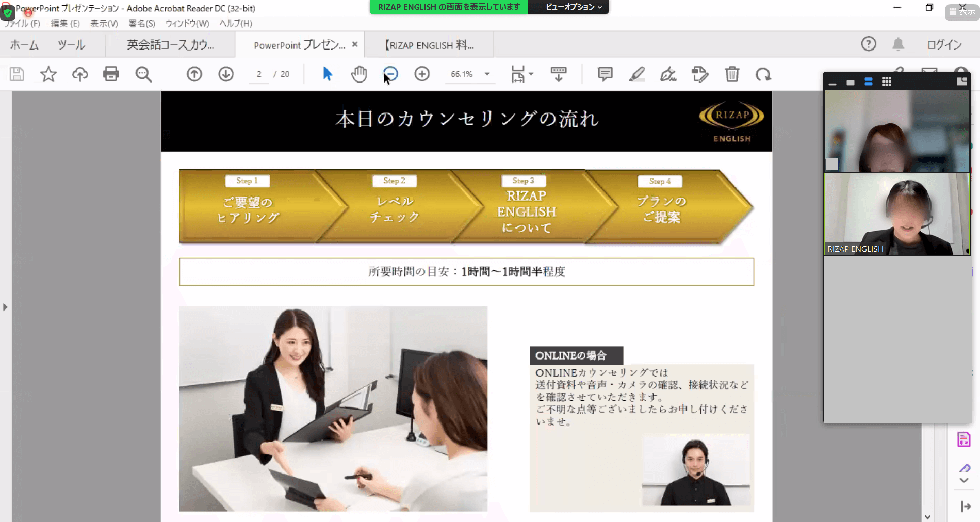Choose the arrow selection tool
The height and width of the screenshot is (522, 980).
point(328,74)
